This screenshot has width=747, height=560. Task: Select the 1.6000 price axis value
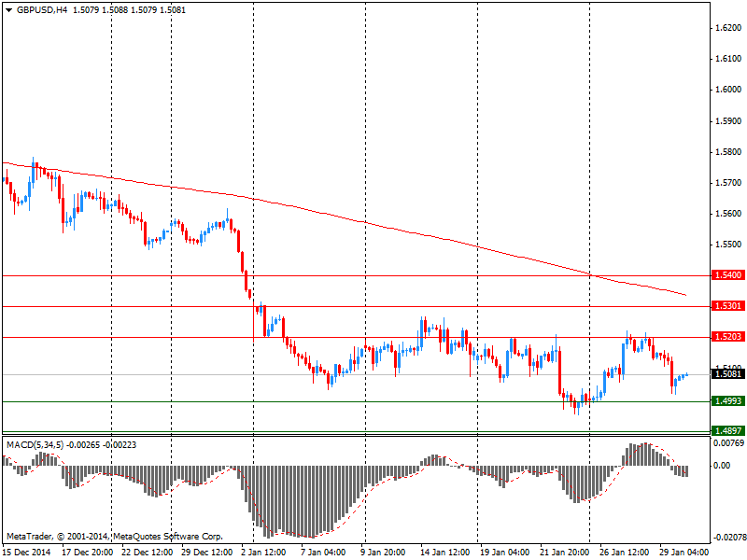[x=728, y=90]
